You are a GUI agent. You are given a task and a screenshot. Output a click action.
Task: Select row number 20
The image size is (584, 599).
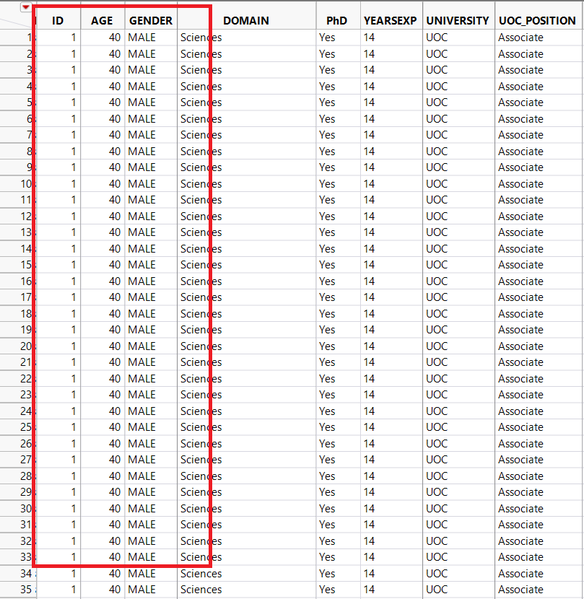point(18,346)
